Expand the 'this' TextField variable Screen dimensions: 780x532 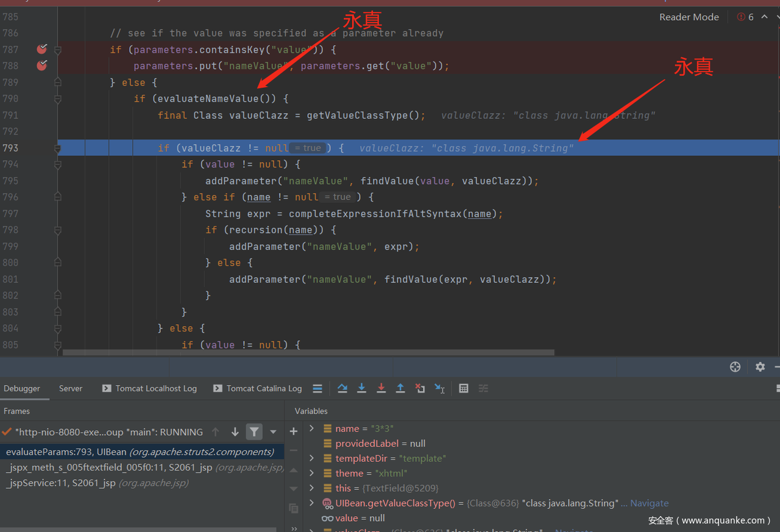[312, 488]
